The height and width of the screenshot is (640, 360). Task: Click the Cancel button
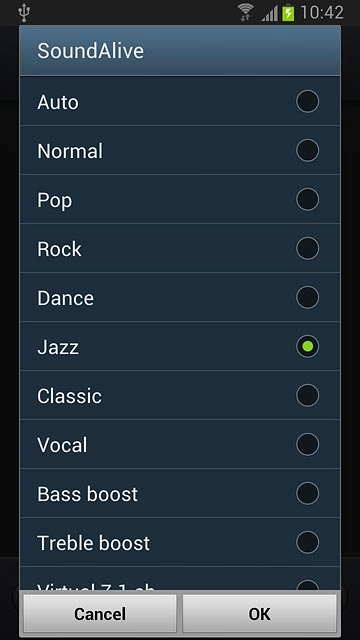[100, 613]
